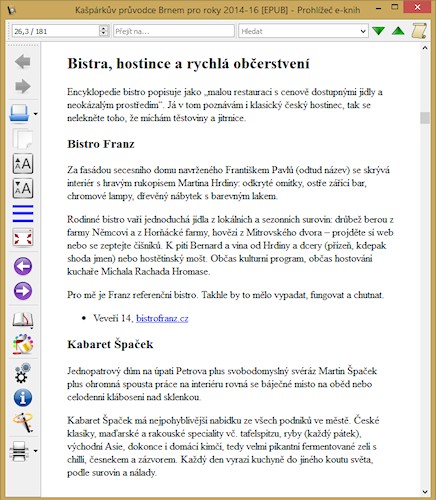
Task: Toggle paged mode with the scroll icon
Action: coord(419,31)
